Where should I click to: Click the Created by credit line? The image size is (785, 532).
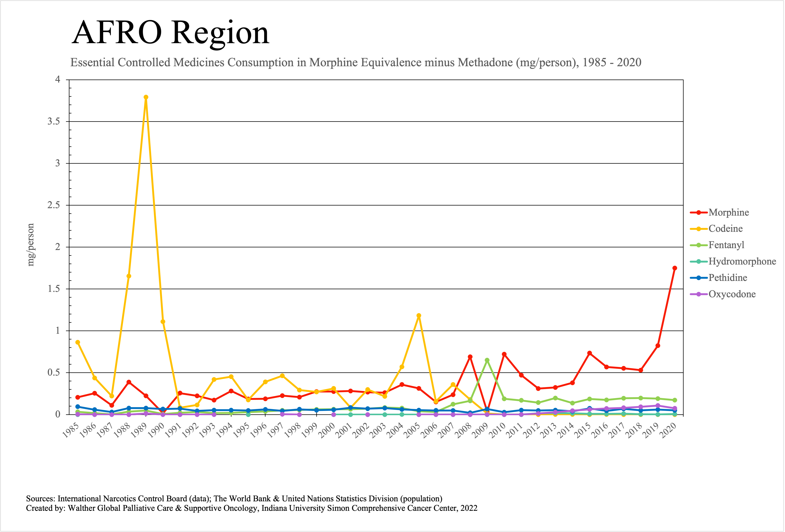pos(251,508)
